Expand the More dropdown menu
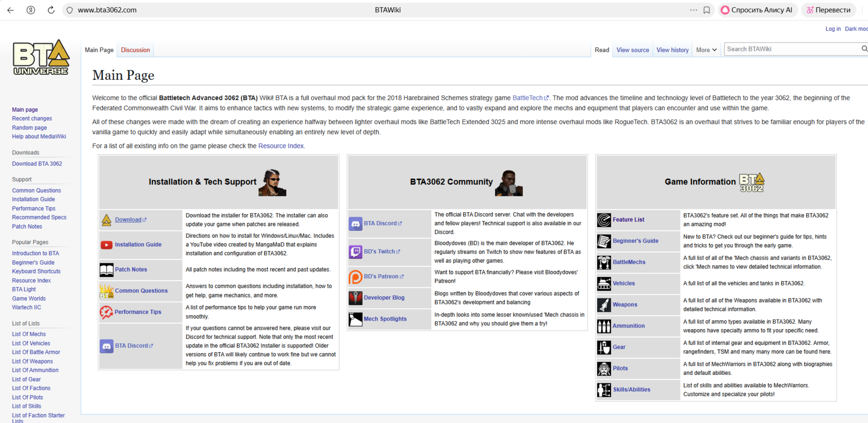Viewport: 868px width, 423px height. click(706, 50)
